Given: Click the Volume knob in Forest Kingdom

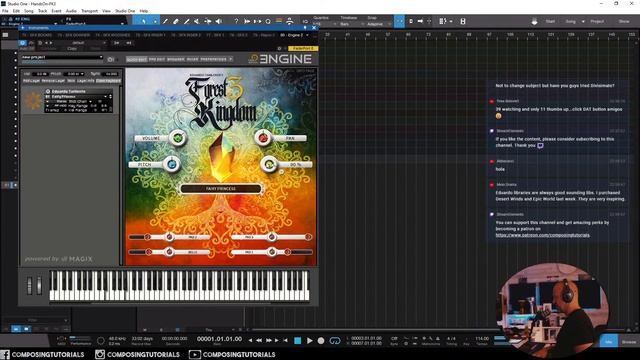Looking at the screenshot, I should 178,138.
